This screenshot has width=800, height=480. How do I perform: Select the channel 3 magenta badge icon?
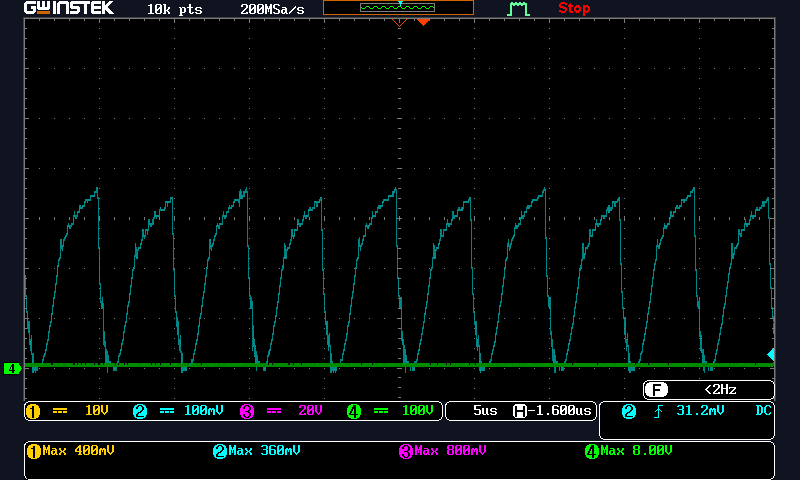point(247,411)
